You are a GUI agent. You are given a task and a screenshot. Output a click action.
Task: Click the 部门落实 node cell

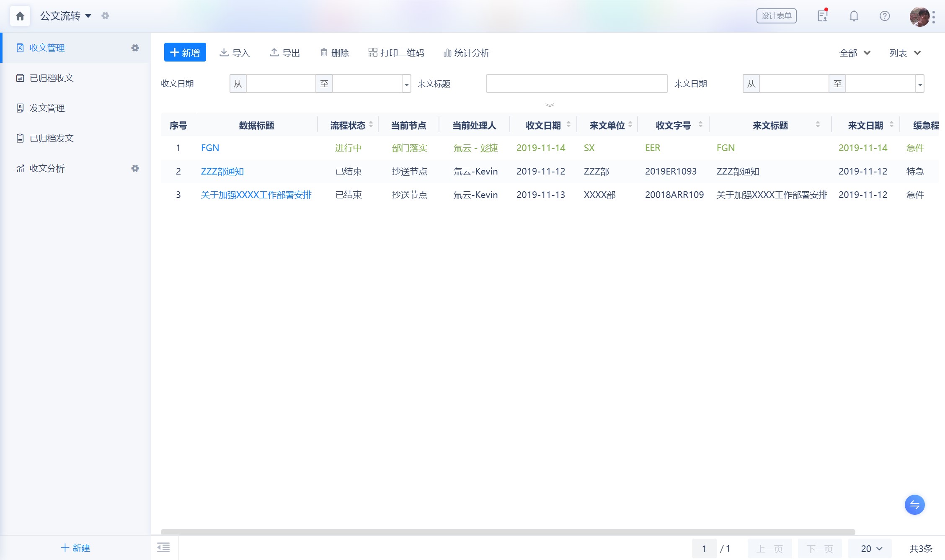410,148
